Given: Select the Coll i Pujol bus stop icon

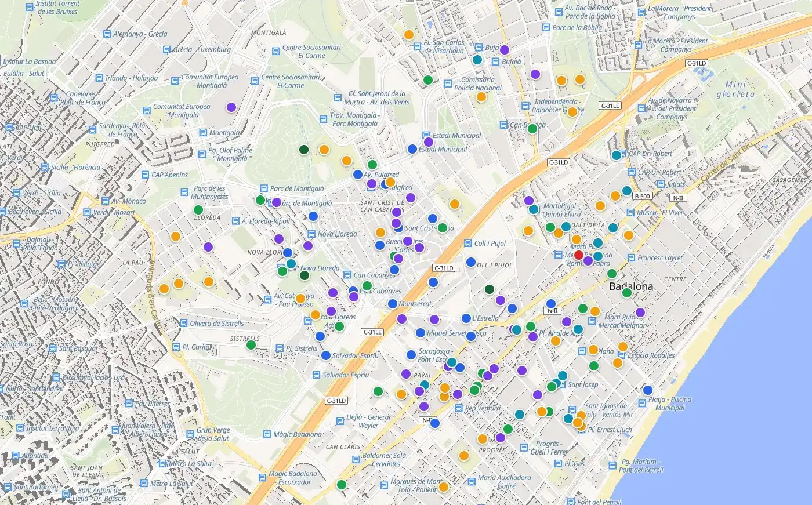Looking at the screenshot, I should (468, 244).
